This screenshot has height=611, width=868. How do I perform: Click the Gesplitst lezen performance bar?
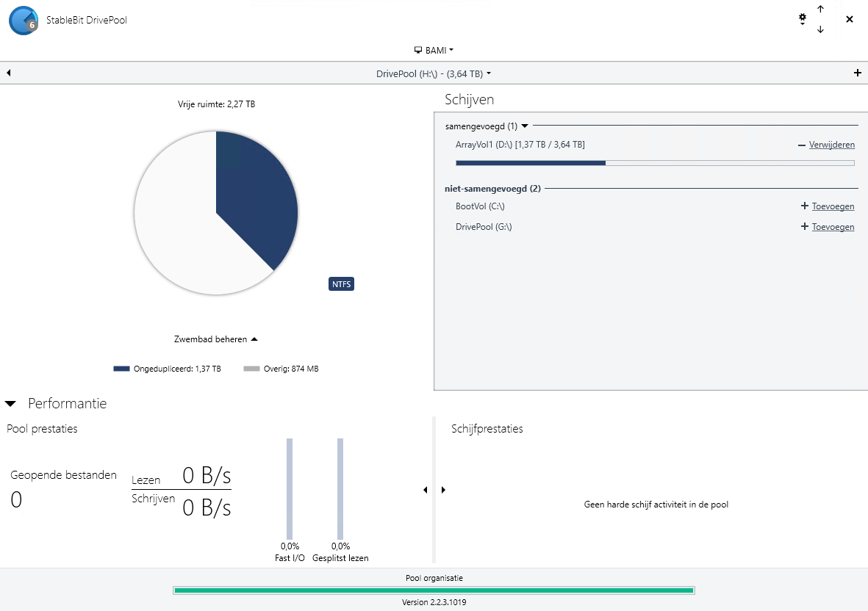(x=340, y=489)
